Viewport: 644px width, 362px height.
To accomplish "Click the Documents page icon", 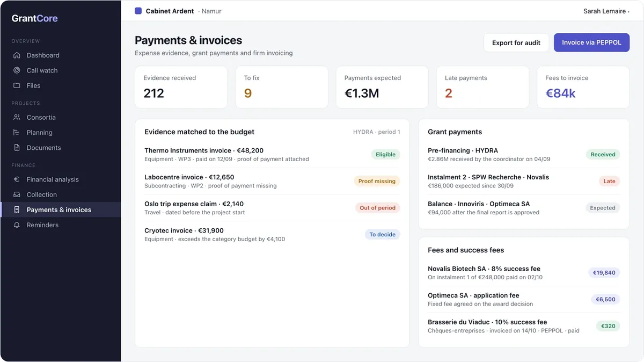I will coord(17,148).
